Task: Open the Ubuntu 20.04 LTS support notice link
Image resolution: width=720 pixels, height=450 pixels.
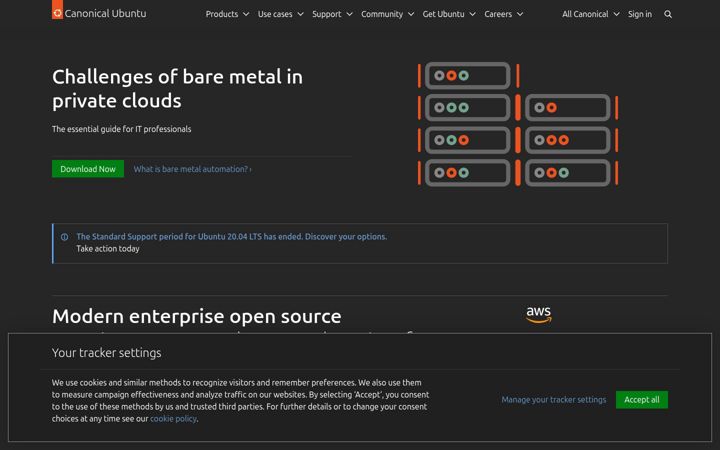Action: [231, 236]
